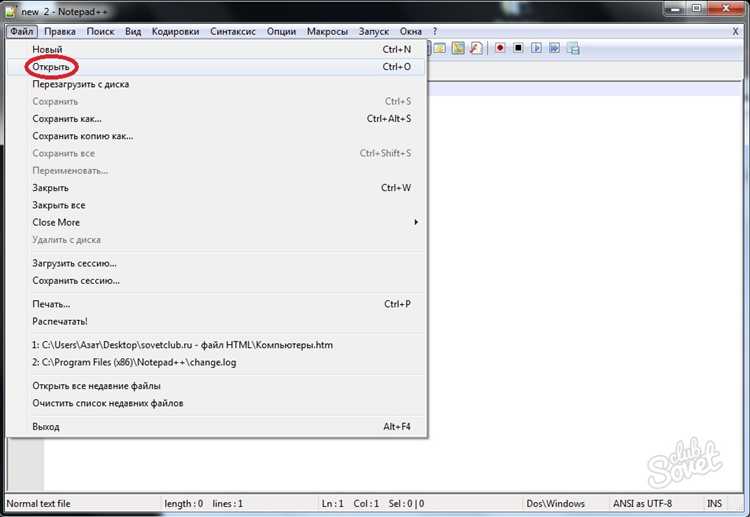Select Загрузить сессию... entry
Viewport: 750px width, 517px height.
pos(216,264)
